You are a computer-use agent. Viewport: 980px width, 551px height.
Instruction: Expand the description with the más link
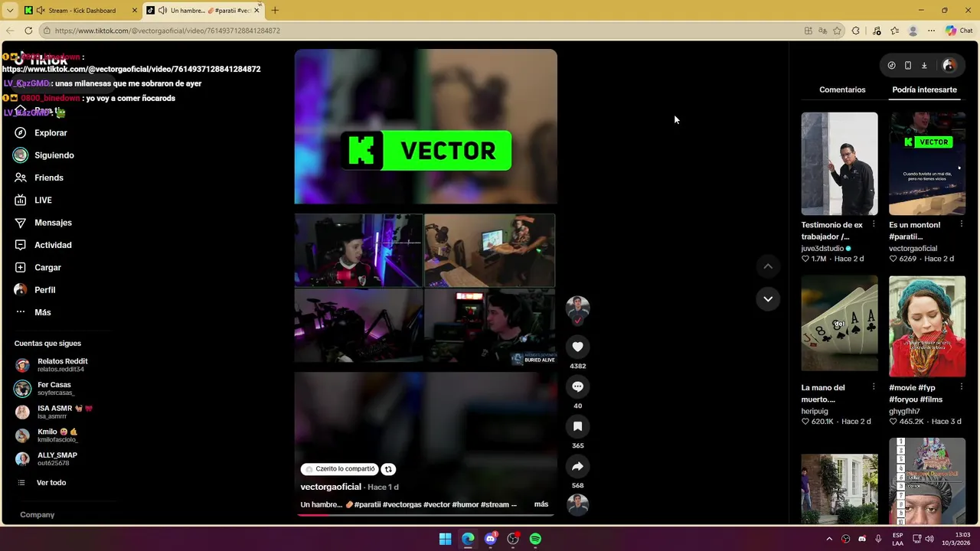pos(541,504)
